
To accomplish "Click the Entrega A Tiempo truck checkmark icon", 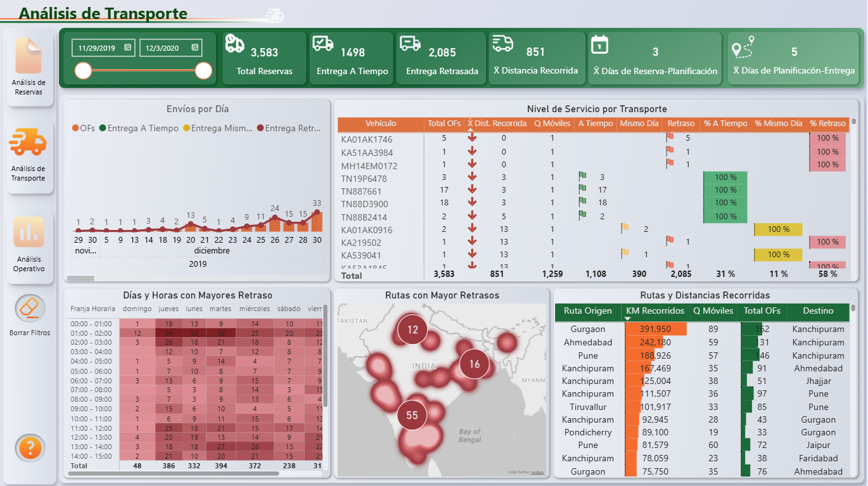I will pos(323,44).
